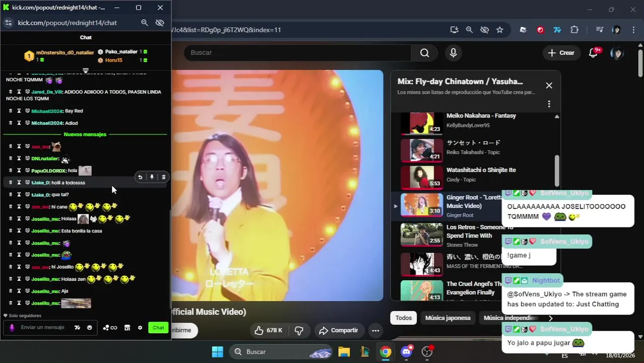This screenshot has height=363, width=644.
Task: Start YouTube voice search microphone
Action: (454, 53)
